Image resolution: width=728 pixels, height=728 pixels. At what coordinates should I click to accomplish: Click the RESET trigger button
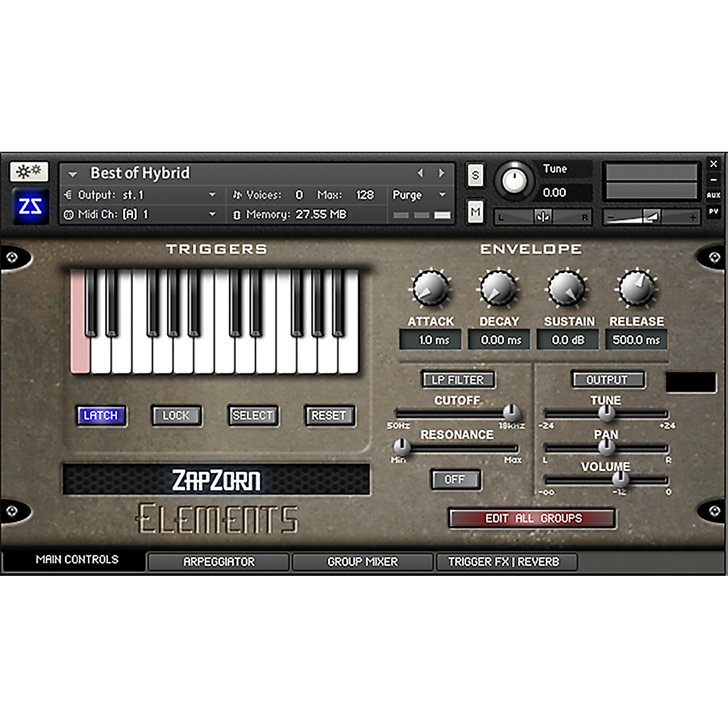coord(329,415)
